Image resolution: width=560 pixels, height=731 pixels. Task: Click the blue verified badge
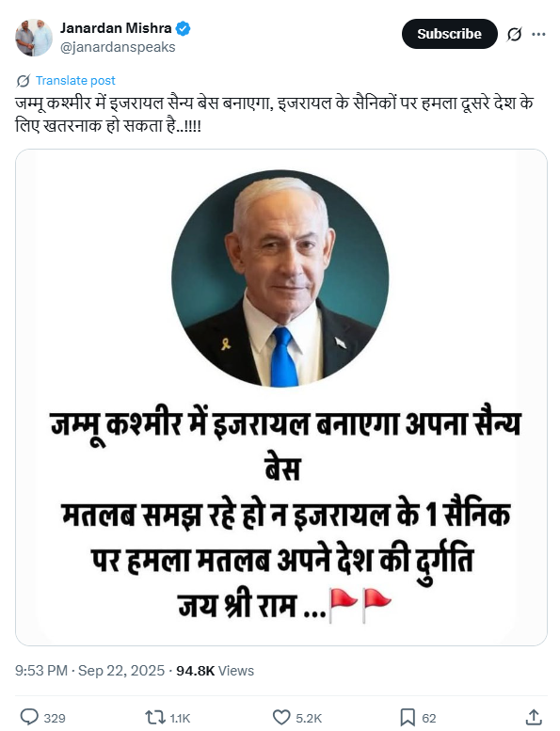coord(183,28)
